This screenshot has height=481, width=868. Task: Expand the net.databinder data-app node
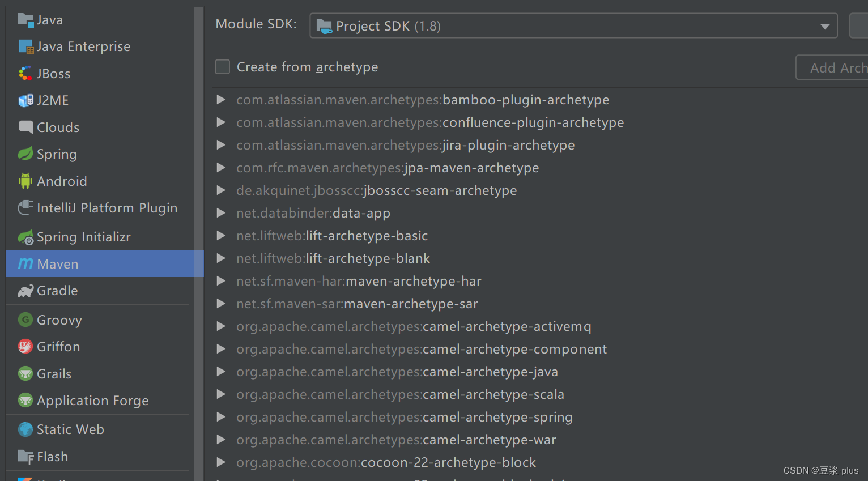click(222, 213)
